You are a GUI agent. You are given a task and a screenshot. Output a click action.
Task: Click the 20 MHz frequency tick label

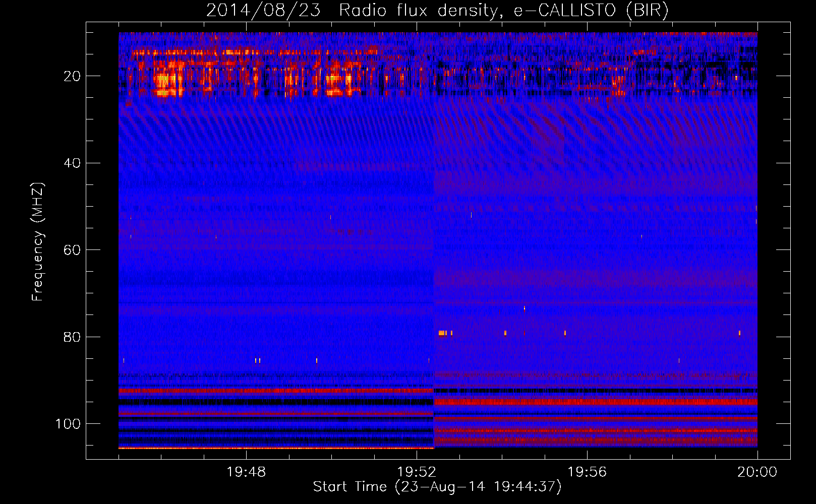point(72,76)
